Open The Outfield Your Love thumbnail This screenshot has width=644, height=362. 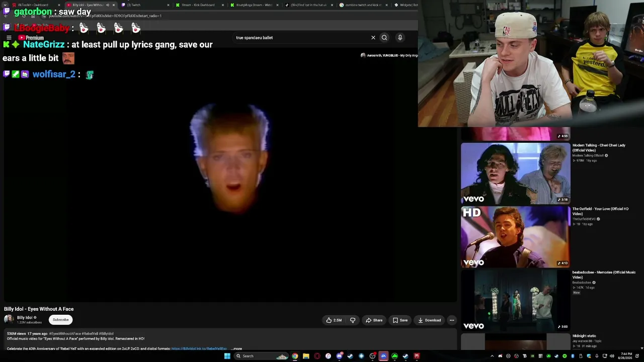(x=516, y=237)
